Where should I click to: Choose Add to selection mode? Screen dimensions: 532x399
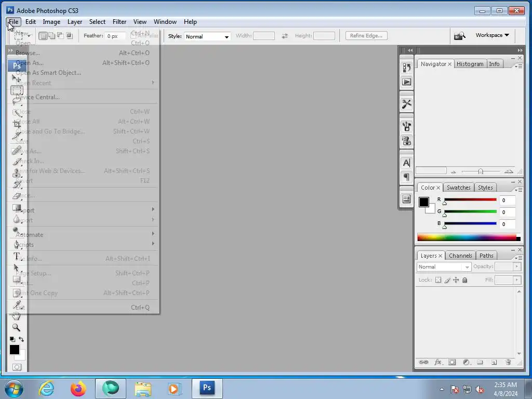tap(51, 36)
